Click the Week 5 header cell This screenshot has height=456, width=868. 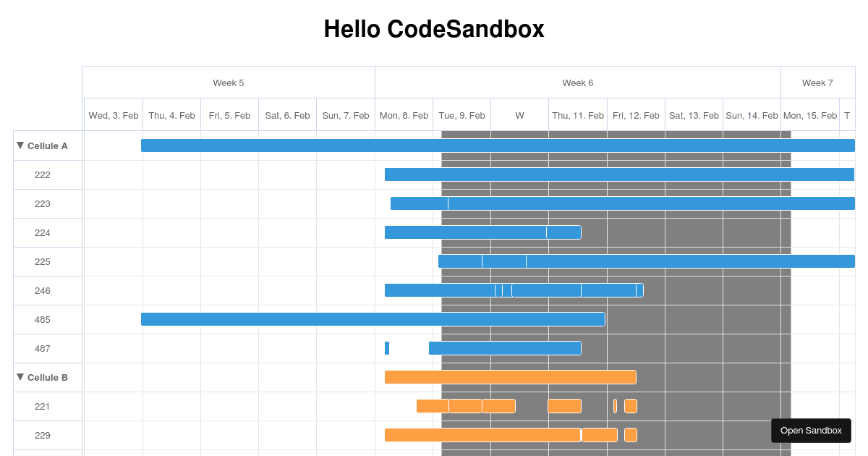tap(229, 83)
